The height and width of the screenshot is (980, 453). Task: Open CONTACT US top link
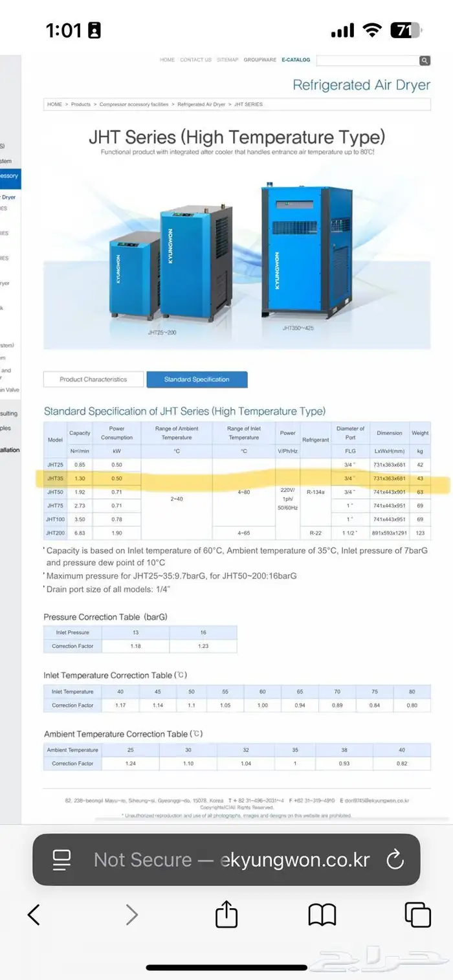coord(195,60)
